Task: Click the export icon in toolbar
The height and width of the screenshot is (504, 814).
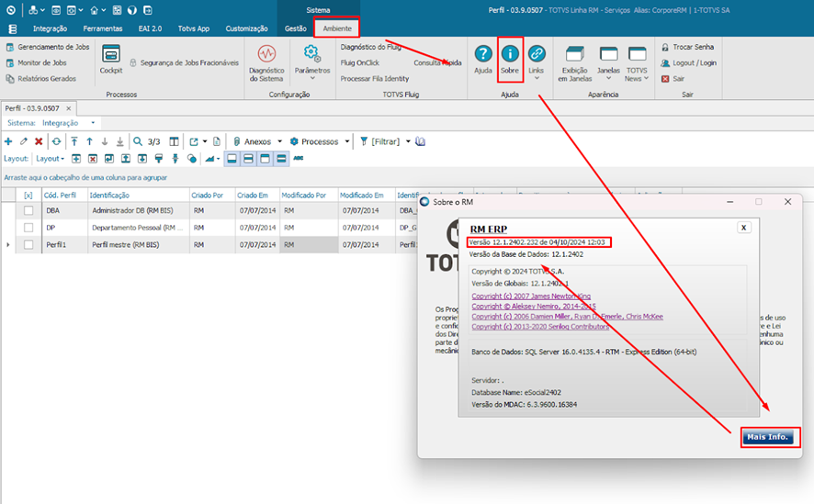Action: tap(194, 141)
